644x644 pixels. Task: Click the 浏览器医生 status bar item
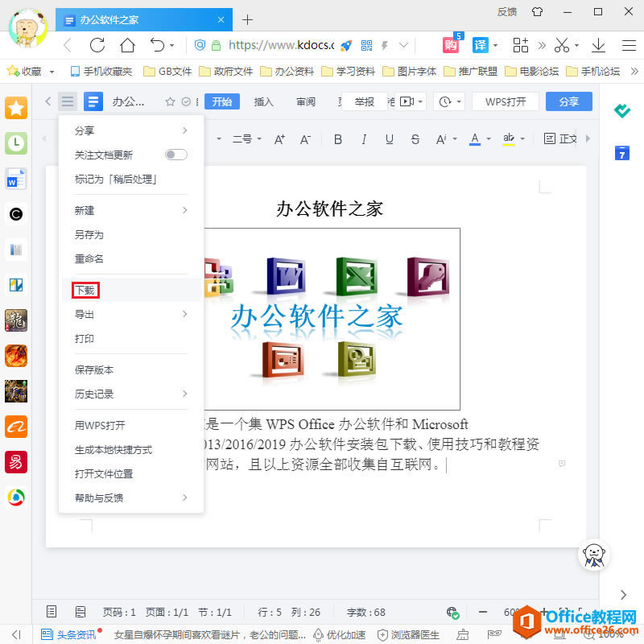pos(409,634)
